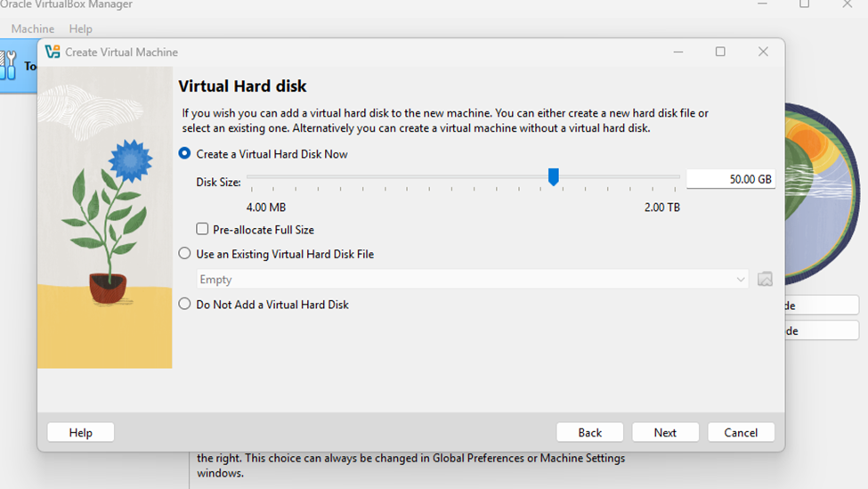This screenshot has height=489, width=868.
Task: Go Back to the previous wizard step
Action: coord(589,432)
